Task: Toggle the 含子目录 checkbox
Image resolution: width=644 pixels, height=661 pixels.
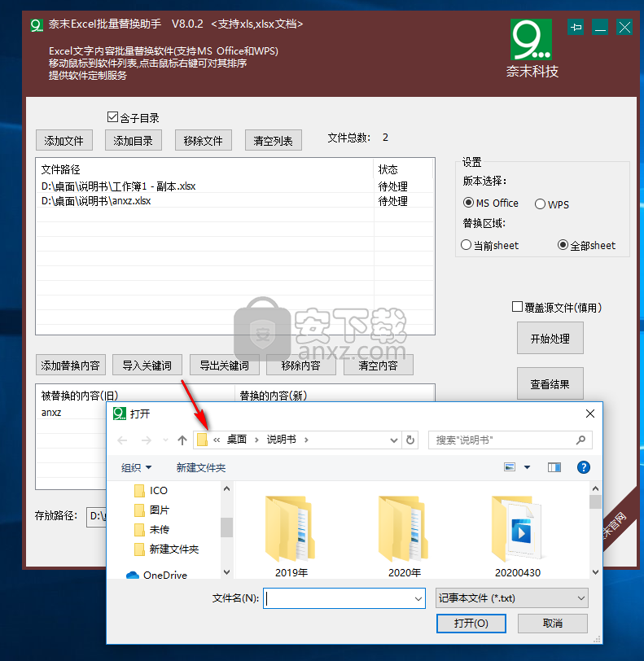Action: tap(112, 117)
